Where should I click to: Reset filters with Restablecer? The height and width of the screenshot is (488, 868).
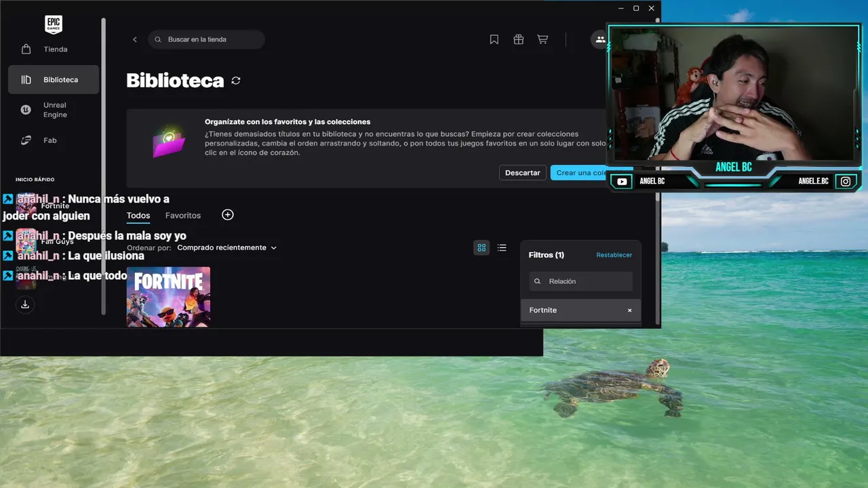pos(614,255)
